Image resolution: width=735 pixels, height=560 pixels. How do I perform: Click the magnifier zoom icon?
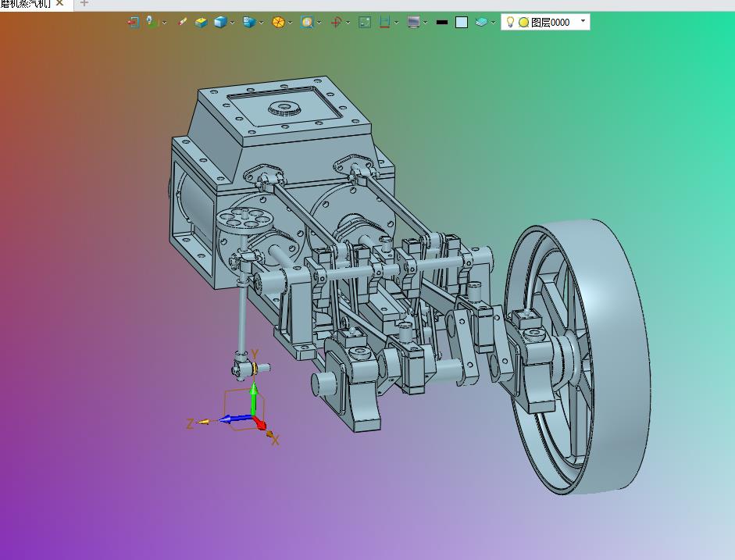coord(307,22)
